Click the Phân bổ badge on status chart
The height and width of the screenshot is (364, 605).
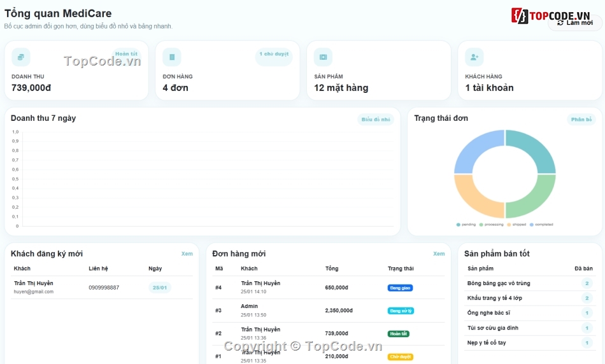[581, 120]
